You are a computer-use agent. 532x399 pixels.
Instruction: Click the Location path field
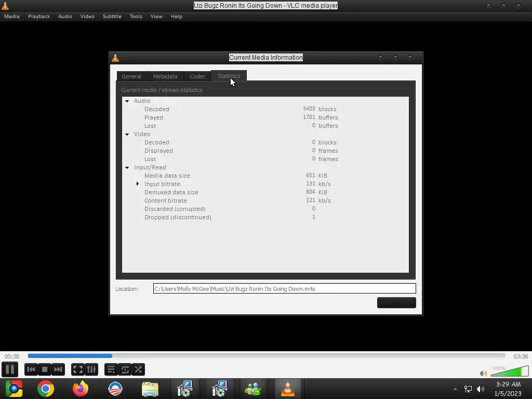coord(284,289)
